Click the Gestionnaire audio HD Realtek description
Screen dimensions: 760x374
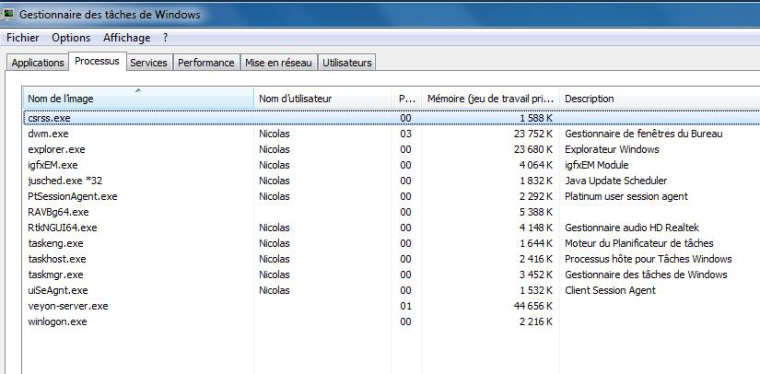(632, 228)
